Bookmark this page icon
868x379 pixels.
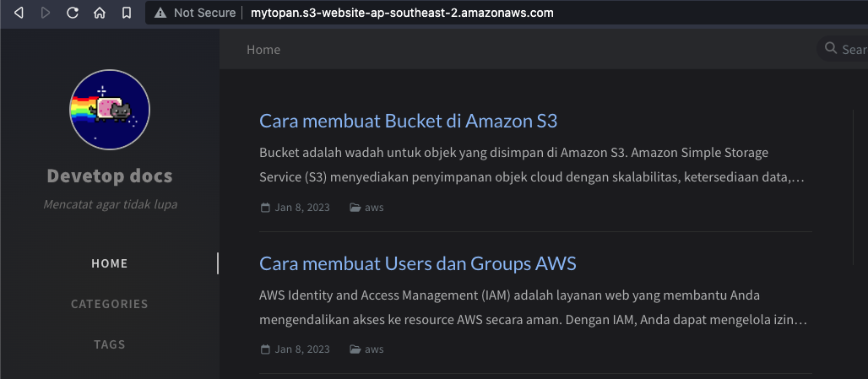coord(126,13)
